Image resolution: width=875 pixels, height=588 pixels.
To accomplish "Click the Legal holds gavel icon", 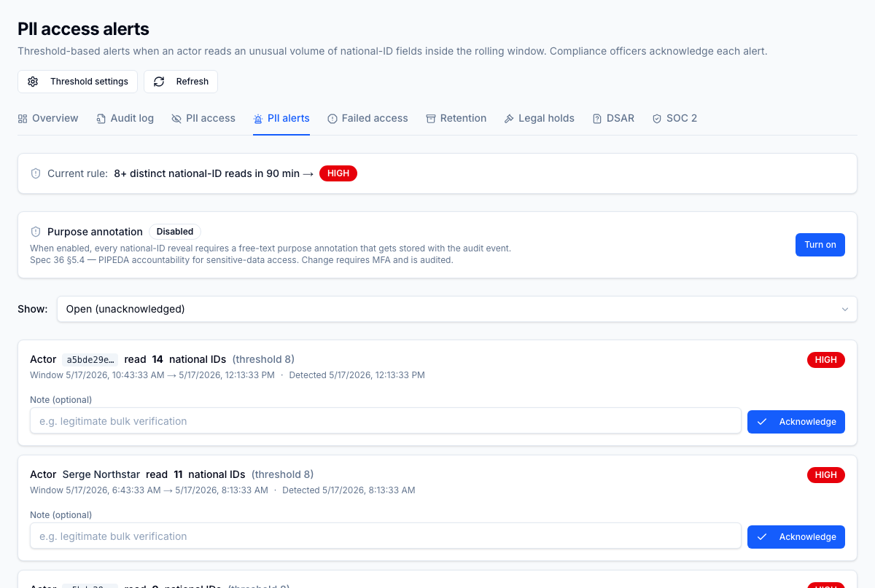I will [509, 119].
